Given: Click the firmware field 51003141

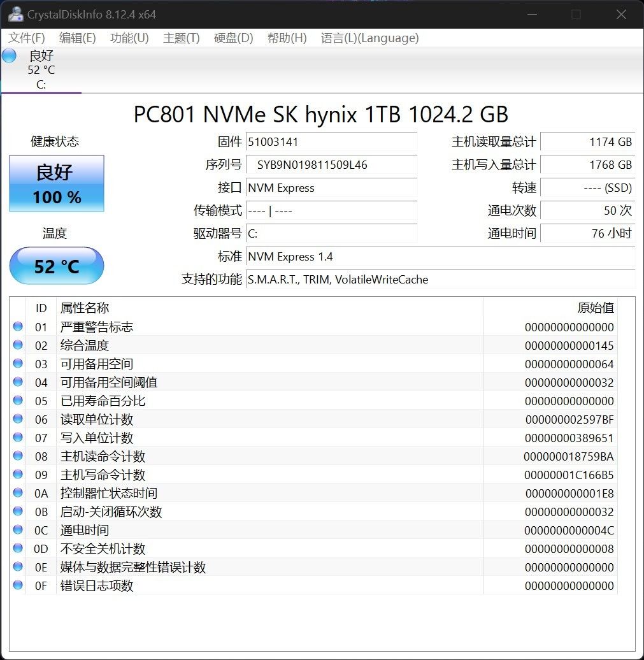Looking at the screenshot, I should pos(331,142).
